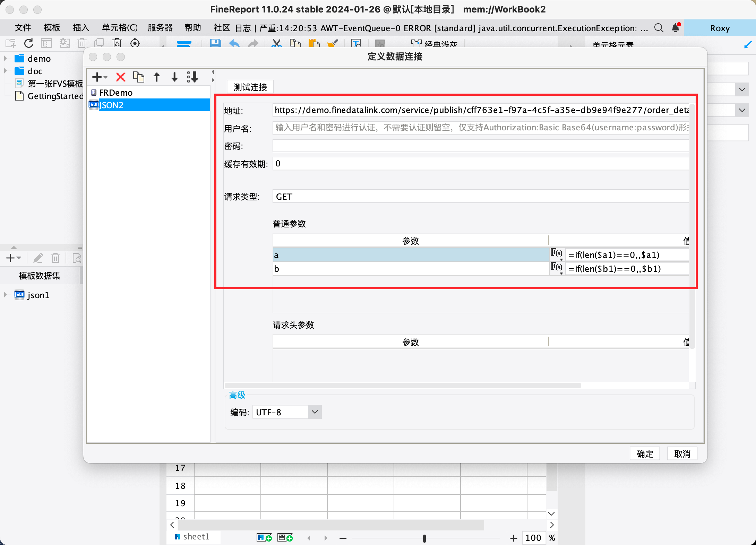The image size is (756, 545).
Task: Click the search magnifier icon
Action: pyautogui.click(x=659, y=28)
